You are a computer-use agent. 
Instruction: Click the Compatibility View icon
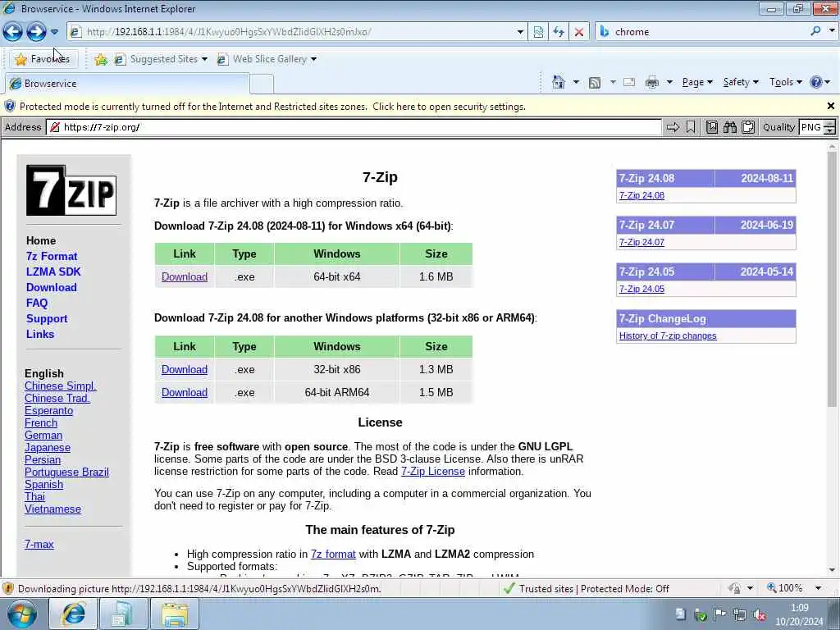tap(538, 32)
